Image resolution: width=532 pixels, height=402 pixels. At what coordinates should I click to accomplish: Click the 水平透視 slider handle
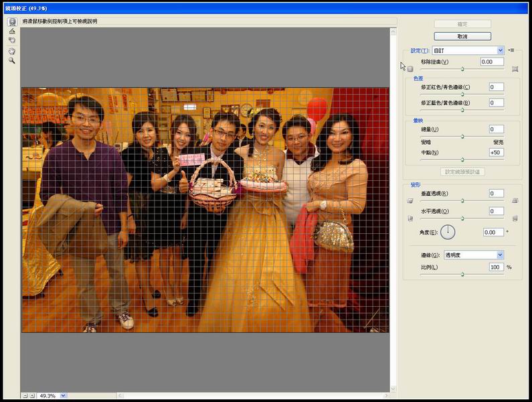point(462,218)
